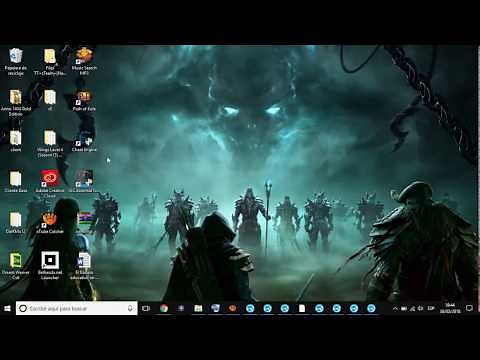Click the microphone icon in the search box
Image resolution: width=480 pixels, height=360 pixels.
pyautogui.click(x=130, y=308)
